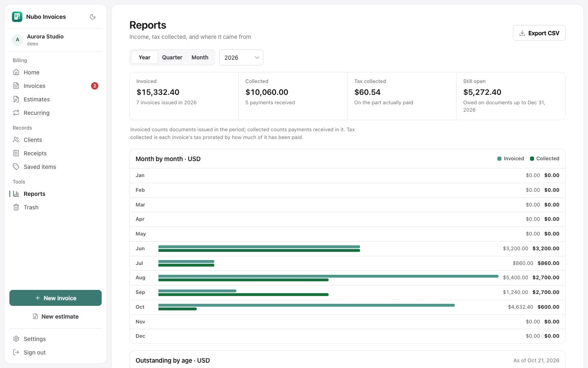Click the Estimates sidebar icon
Screen dimensions: 588x368
[x=16, y=99]
